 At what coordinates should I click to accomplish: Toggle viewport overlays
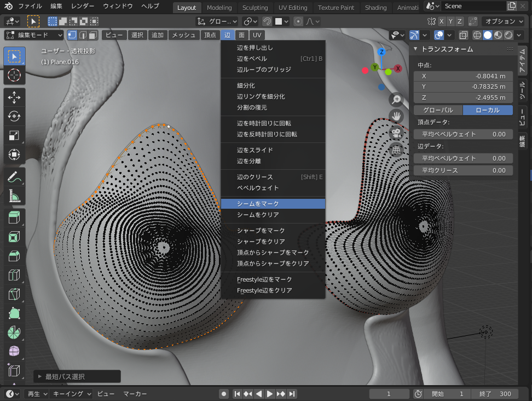click(439, 35)
